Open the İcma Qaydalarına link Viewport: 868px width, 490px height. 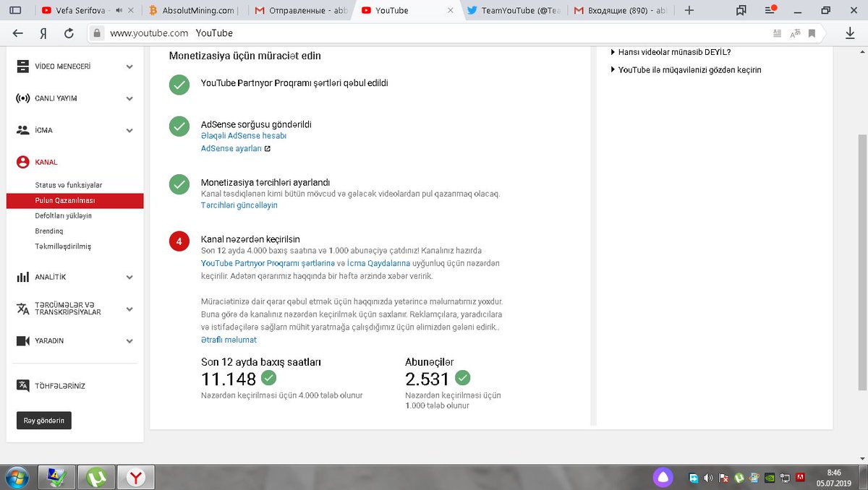379,263
